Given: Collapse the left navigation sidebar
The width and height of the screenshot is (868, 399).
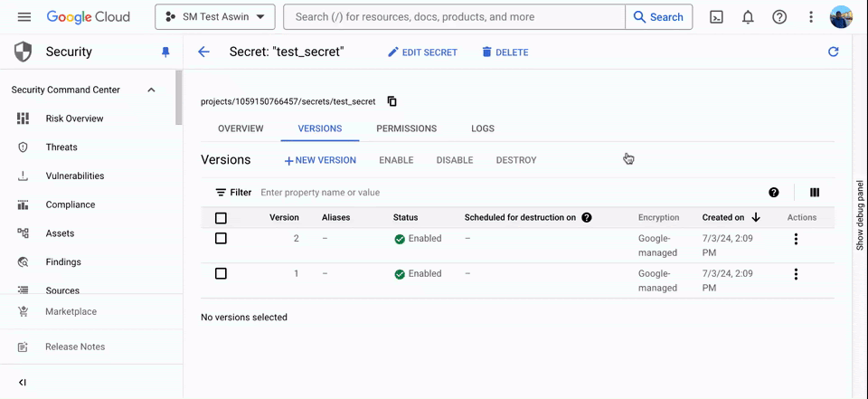Looking at the screenshot, I should [x=23, y=382].
